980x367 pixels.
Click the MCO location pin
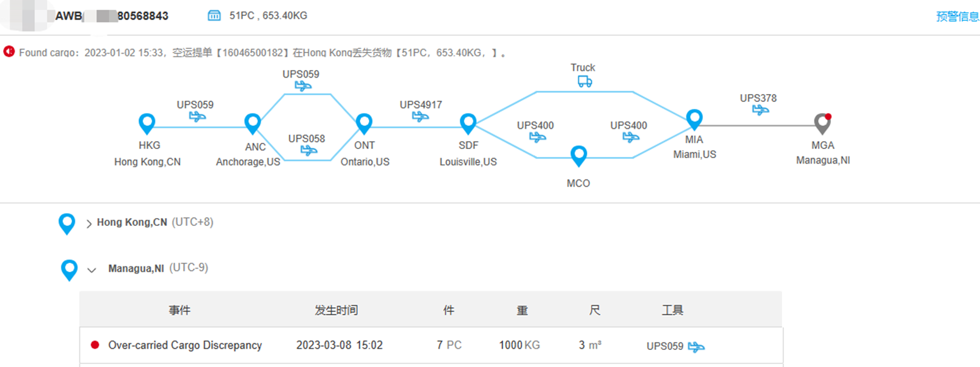pos(578,155)
